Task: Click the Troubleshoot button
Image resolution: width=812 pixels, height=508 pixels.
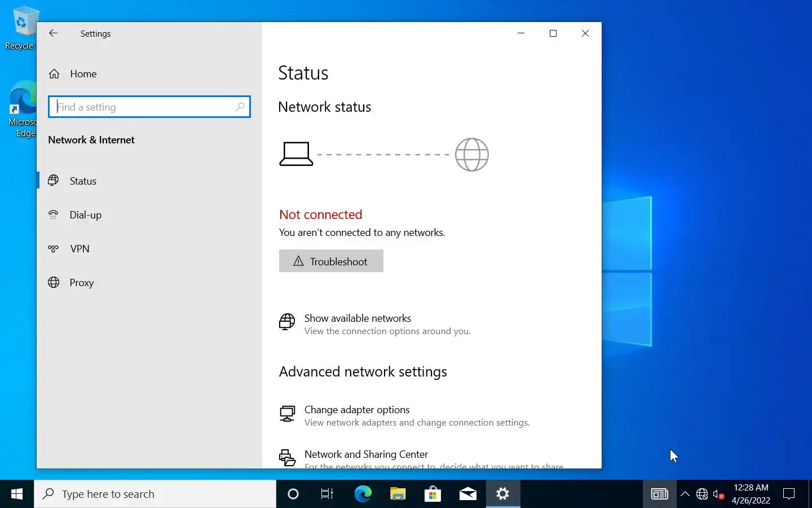Action: [331, 261]
